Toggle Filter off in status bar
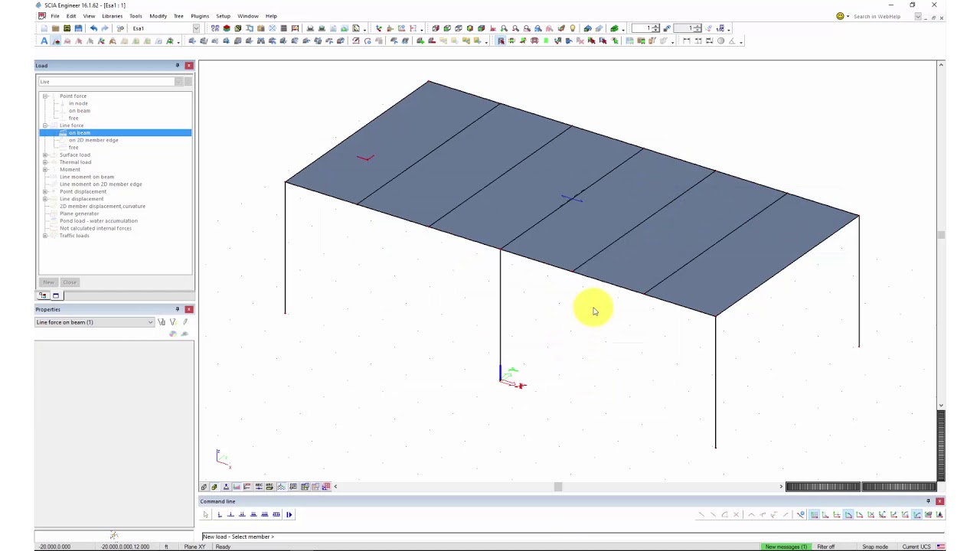This screenshot has height=551, width=980. 825,546
